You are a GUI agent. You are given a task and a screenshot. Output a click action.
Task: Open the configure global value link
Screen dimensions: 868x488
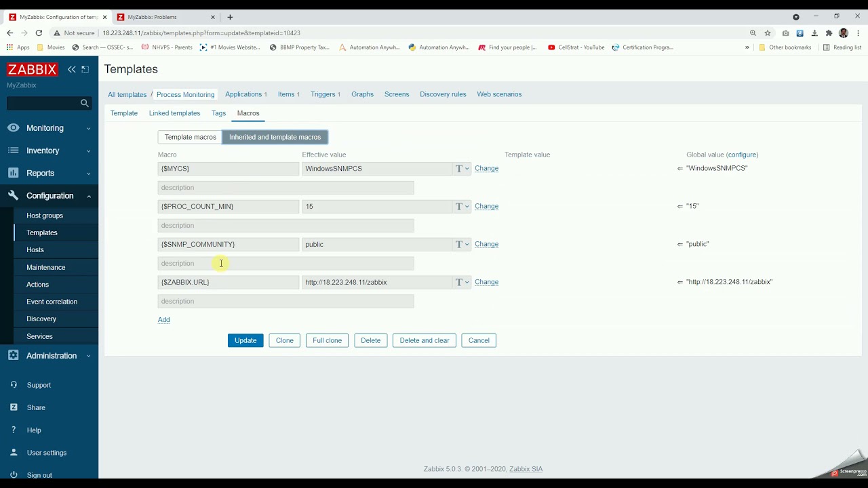pos(742,155)
